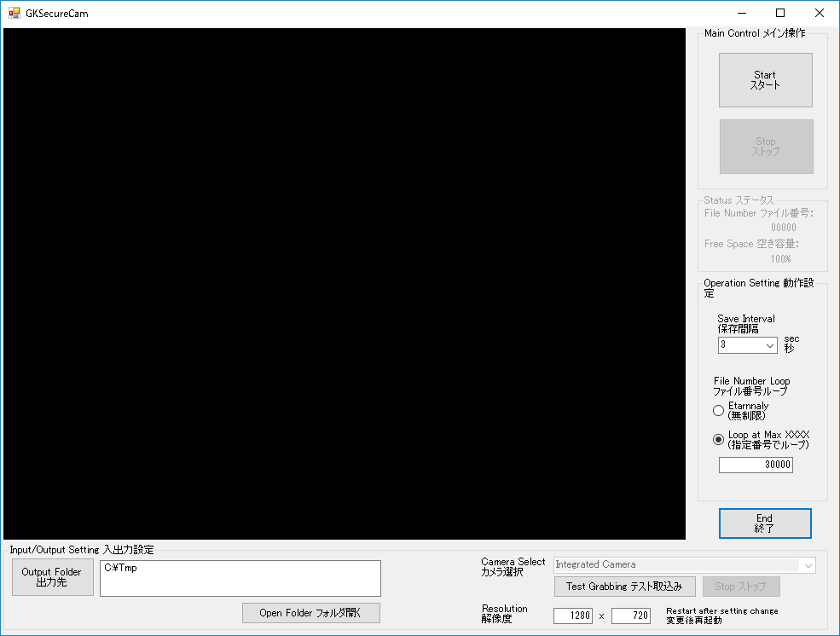The image size is (840, 636).
Task: Maximize the GKSecureCam window
Action: (780, 13)
